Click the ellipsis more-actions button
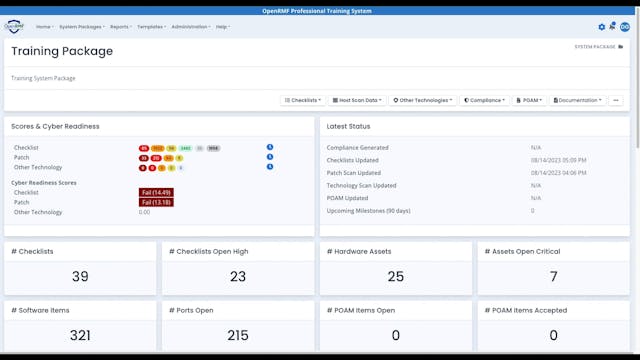 point(616,100)
